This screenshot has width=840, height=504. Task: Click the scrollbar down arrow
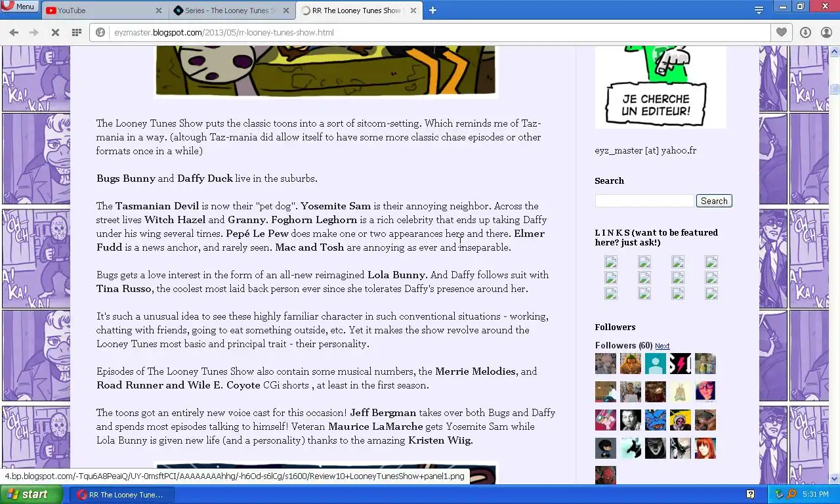835,479
